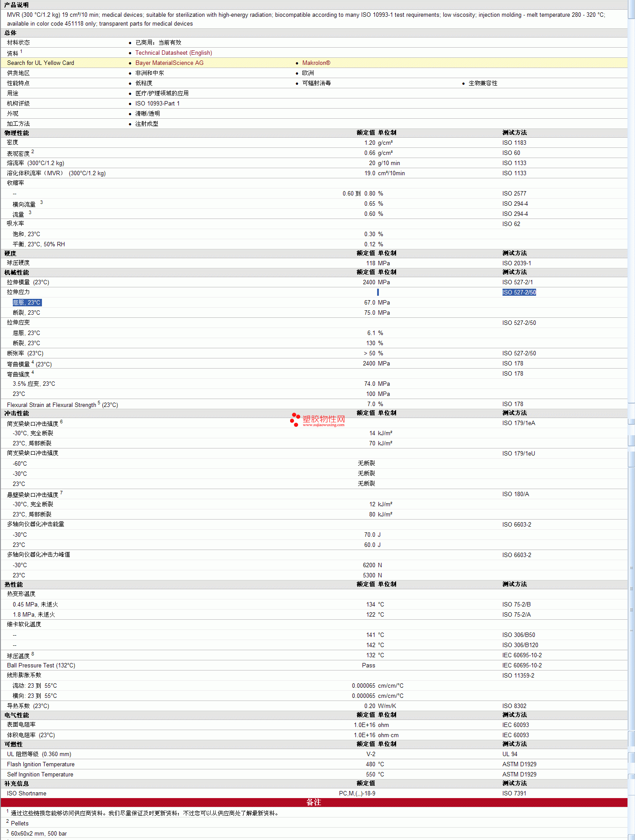Click the 'UL 94' test method

510,754
